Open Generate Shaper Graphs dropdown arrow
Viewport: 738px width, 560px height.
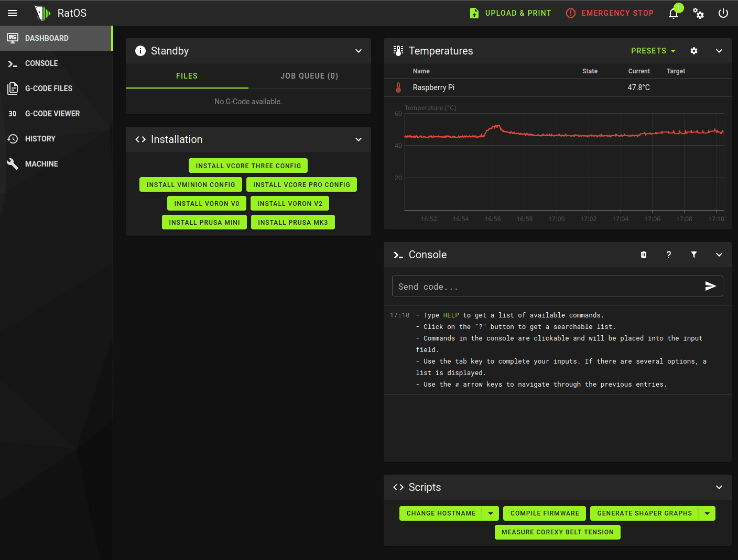pyautogui.click(x=707, y=513)
